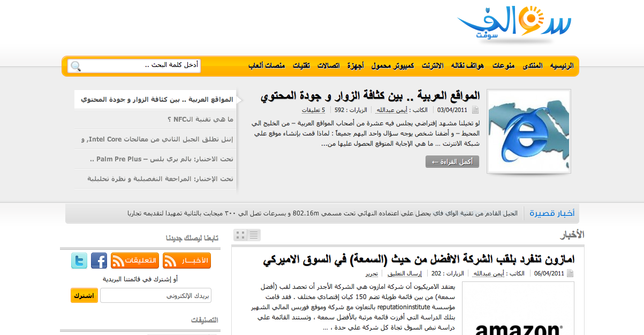Image resolution: width=644 pixels, height=335 pixels.
Task: Subscribe to التعليقات RSS feed
Action: click(x=135, y=261)
